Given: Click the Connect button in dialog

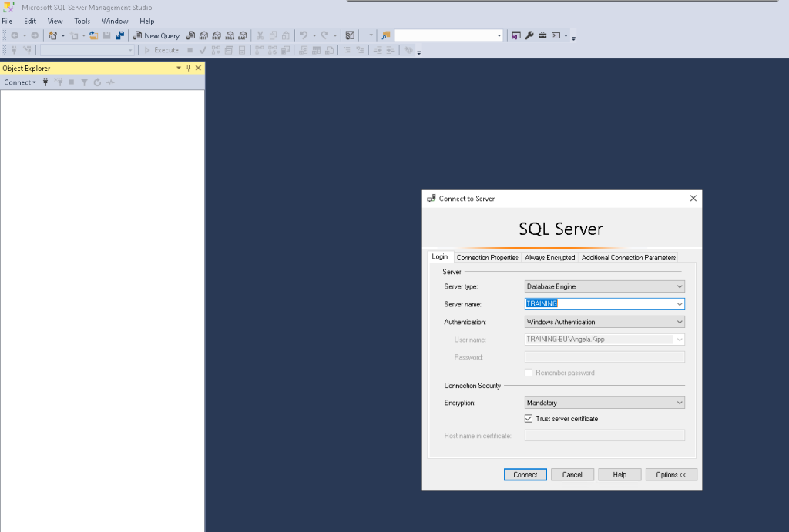Looking at the screenshot, I should [x=525, y=475].
